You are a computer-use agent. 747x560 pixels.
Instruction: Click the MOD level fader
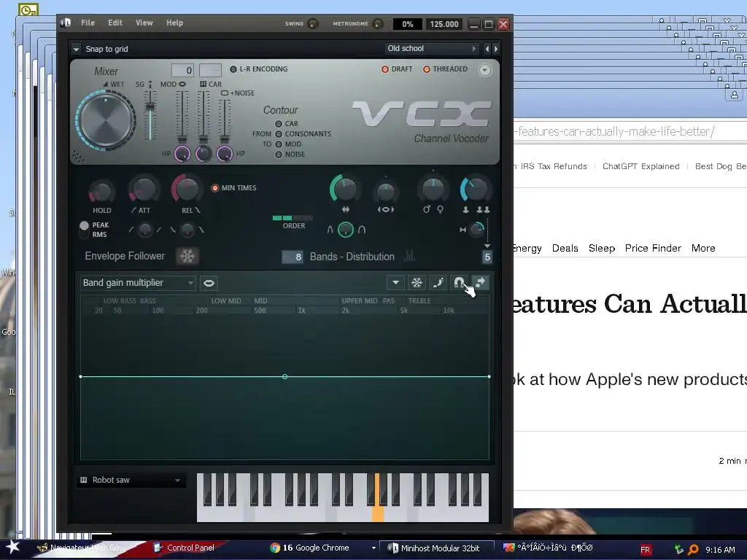click(x=182, y=117)
